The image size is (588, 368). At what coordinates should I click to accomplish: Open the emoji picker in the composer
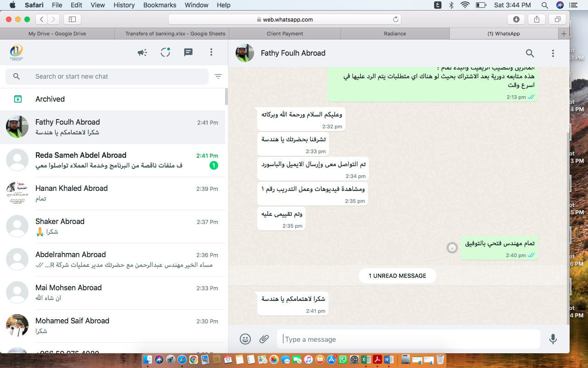245,339
